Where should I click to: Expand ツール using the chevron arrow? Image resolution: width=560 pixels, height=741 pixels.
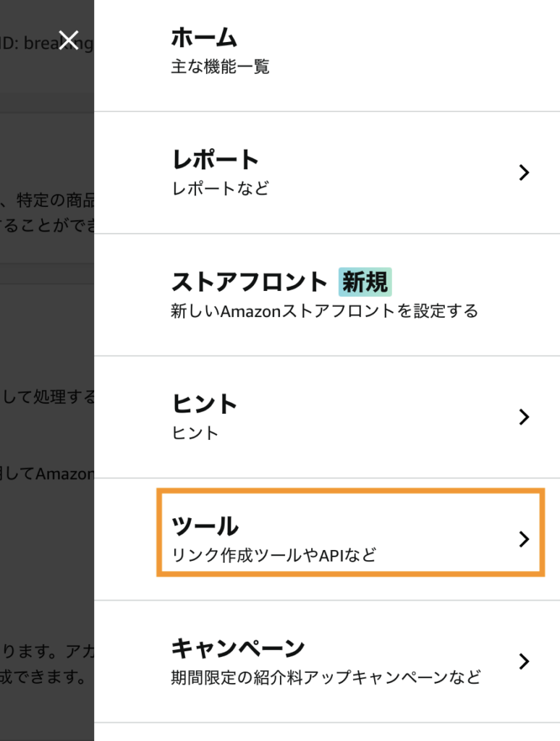(x=524, y=539)
